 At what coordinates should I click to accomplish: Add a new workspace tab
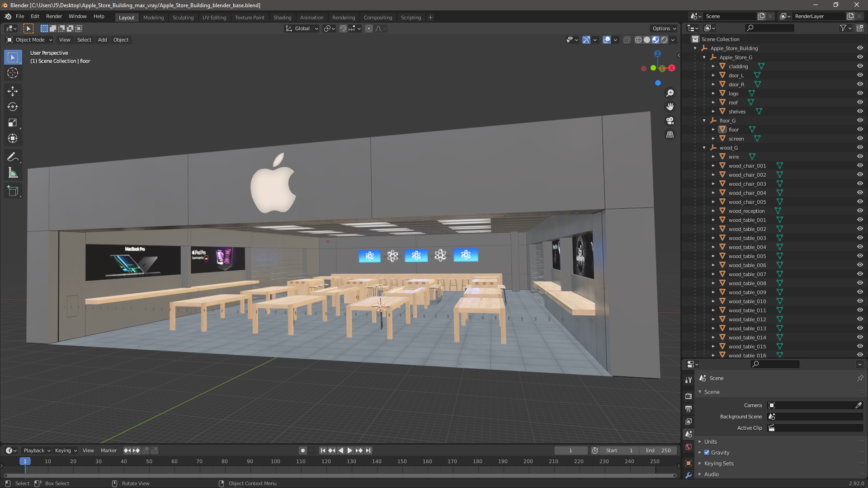(430, 18)
